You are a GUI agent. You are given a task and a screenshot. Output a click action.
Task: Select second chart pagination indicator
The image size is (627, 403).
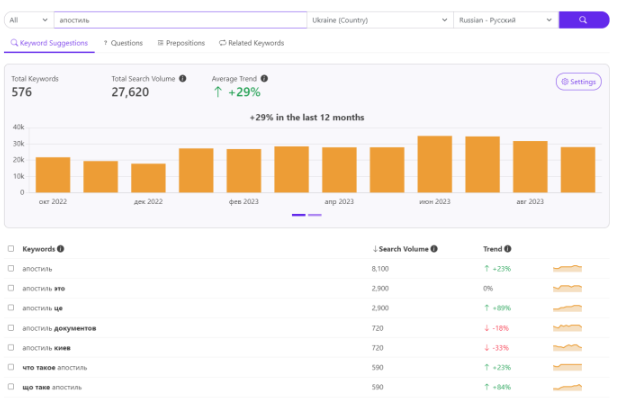coord(315,215)
